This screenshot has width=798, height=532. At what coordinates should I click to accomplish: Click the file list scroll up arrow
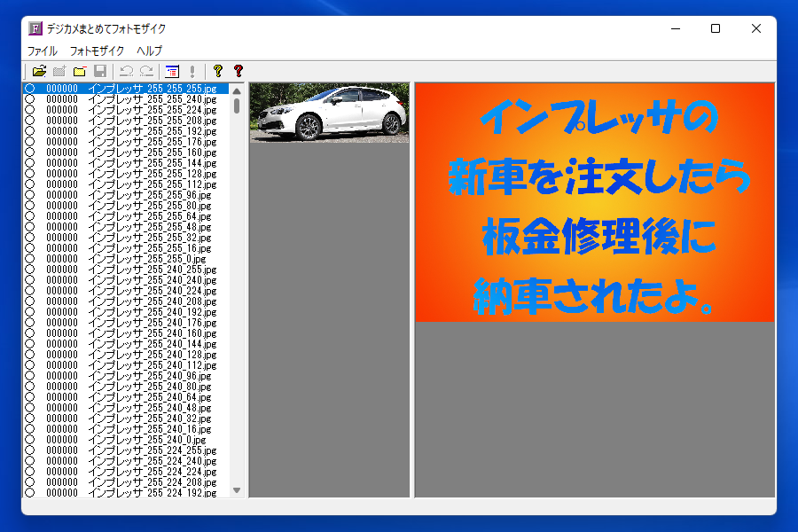[x=237, y=90]
